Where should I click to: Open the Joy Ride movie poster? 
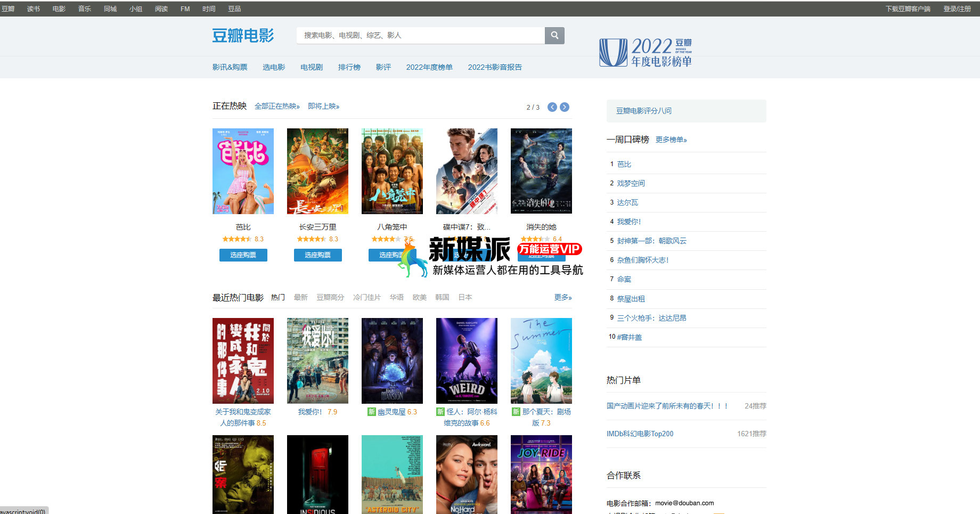541,475
